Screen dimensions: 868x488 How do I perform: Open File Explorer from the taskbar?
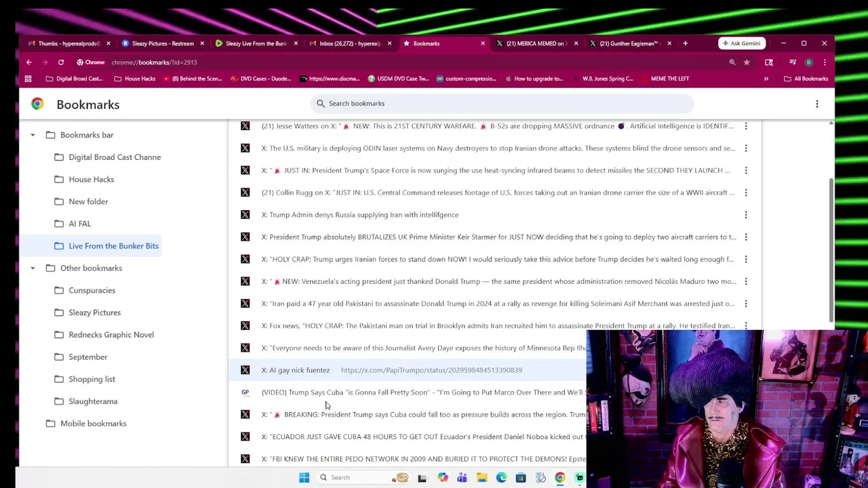481,477
